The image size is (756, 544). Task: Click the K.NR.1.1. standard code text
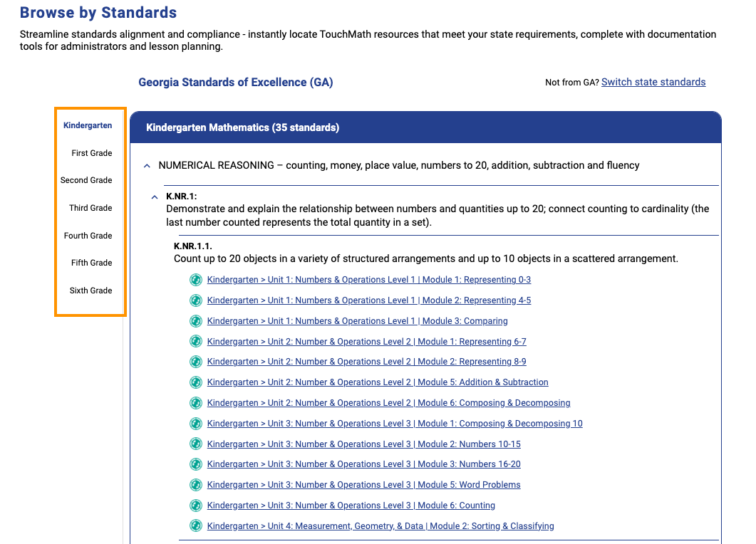point(193,246)
